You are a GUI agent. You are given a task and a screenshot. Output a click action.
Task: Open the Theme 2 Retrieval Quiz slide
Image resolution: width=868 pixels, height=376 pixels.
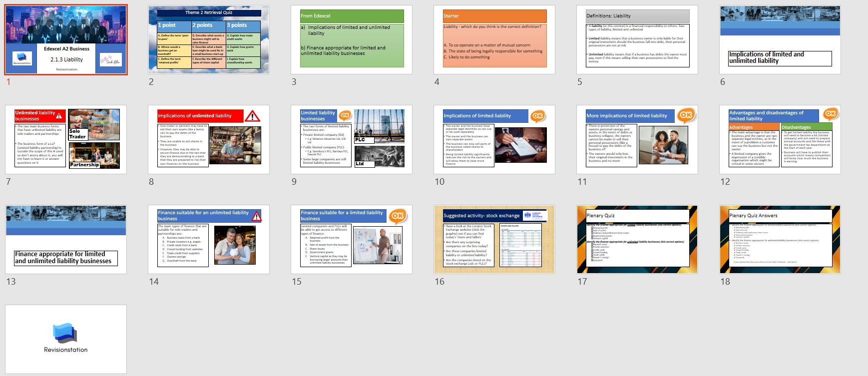click(209, 40)
